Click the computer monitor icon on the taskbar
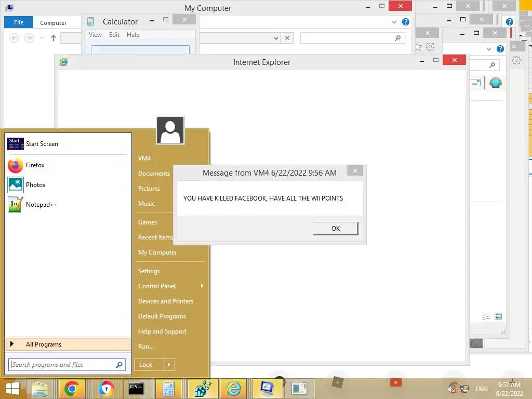Viewport: 532px width, 399px height. (267, 389)
